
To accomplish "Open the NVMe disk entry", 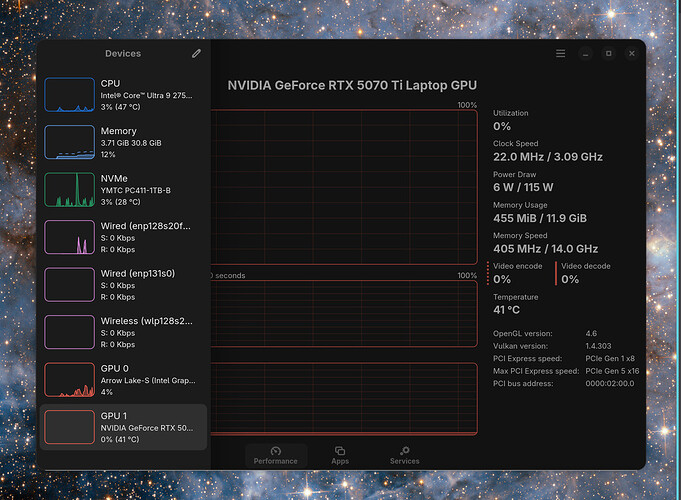I will pyautogui.click(x=123, y=190).
